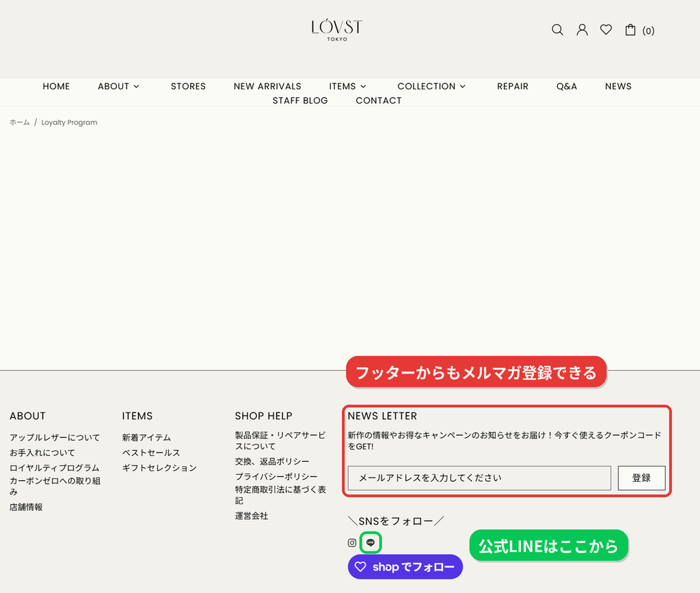Open the LINE icon in footer

pyautogui.click(x=371, y=542)
